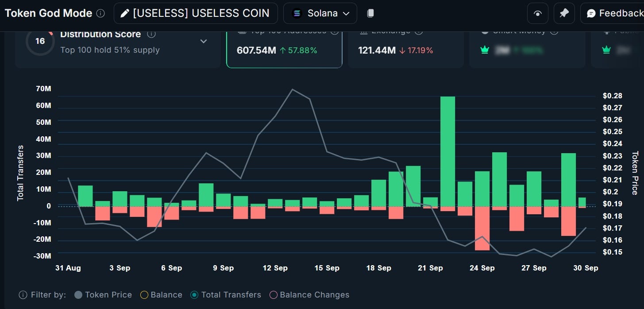This screenshot has width=644, height=309.
Task: Click the Top 100 Addresses info icon
Action: [x=335, y=31]
